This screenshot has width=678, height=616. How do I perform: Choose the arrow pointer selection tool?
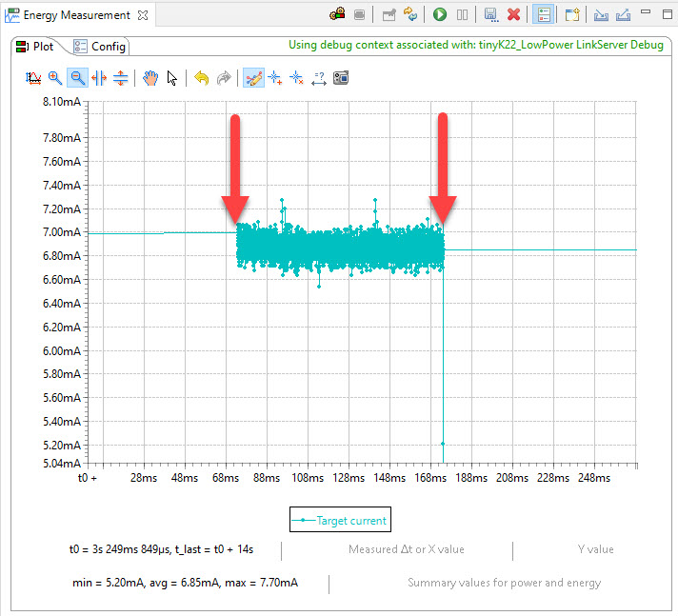pyautogui.click(x=172, y=78)
